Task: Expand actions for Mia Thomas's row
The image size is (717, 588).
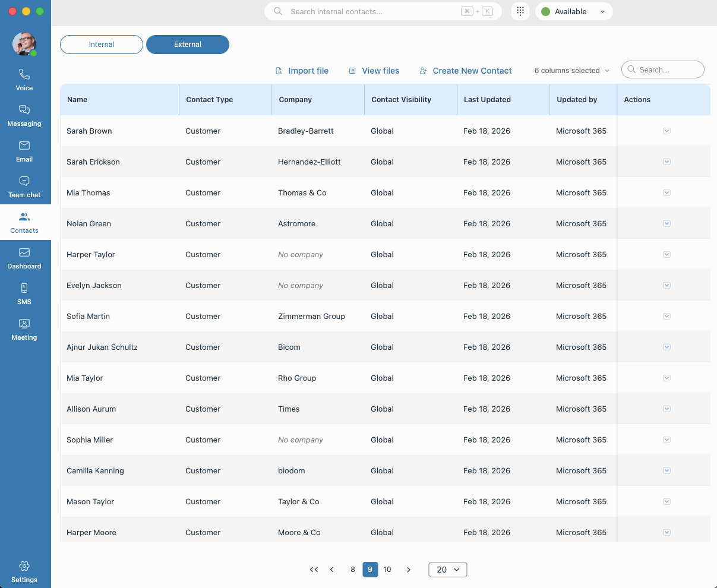Action: (667, 192)
